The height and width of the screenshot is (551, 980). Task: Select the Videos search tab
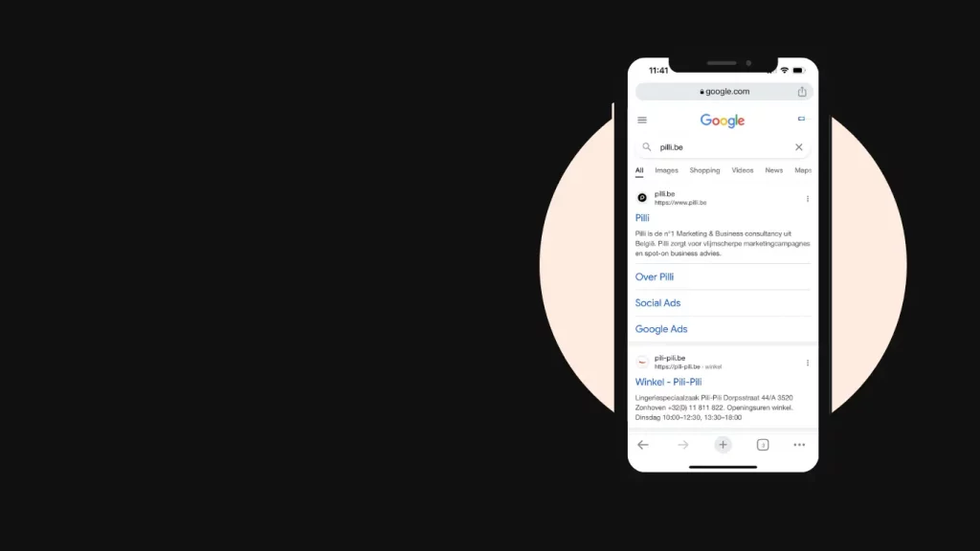point(743,170)
